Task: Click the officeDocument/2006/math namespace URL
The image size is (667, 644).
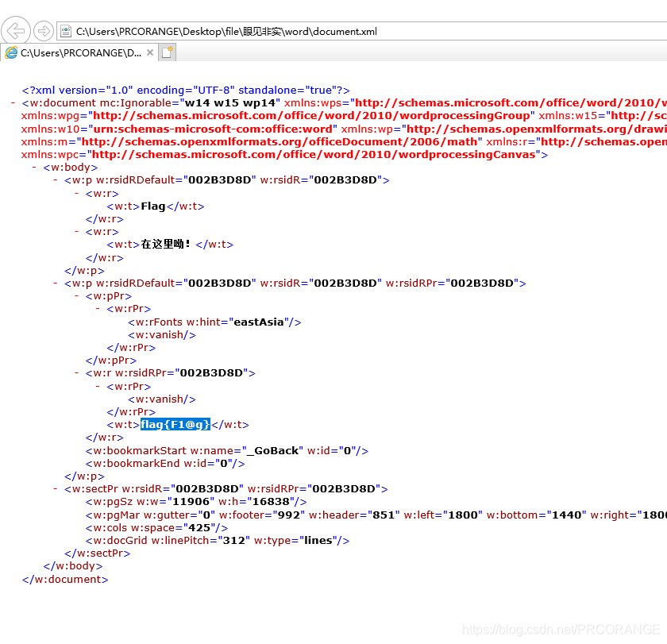Action: click(280, 141)
